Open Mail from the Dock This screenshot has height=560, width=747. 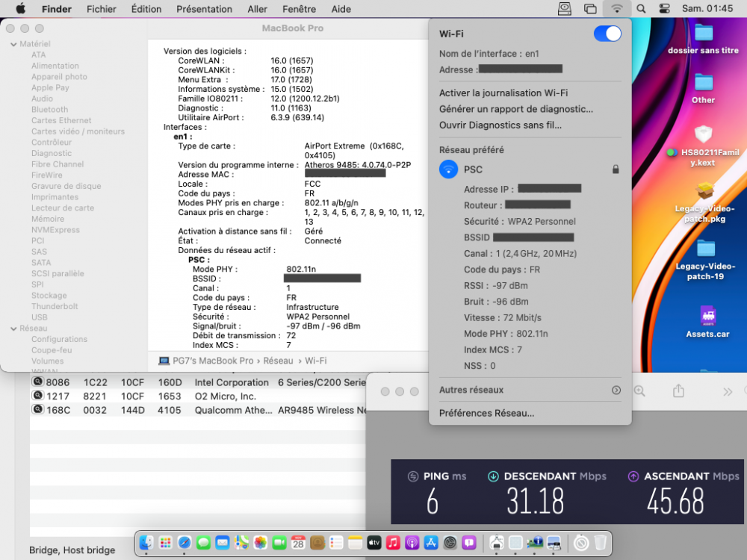point(223,542)
